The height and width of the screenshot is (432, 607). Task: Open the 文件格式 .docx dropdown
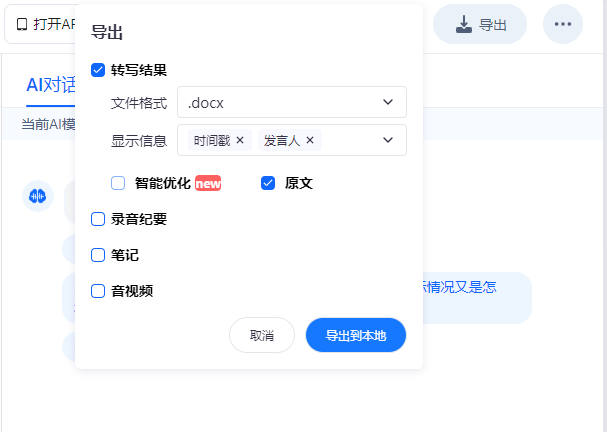[292, 102]
